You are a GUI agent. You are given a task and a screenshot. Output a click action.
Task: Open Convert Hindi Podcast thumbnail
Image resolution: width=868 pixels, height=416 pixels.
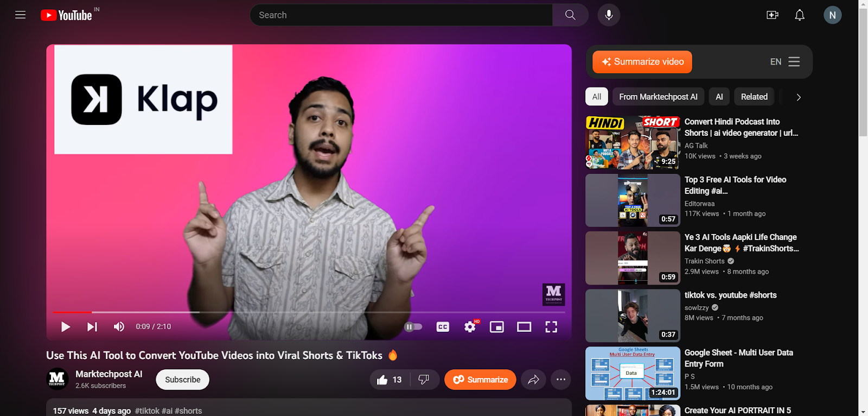(633, 142)
